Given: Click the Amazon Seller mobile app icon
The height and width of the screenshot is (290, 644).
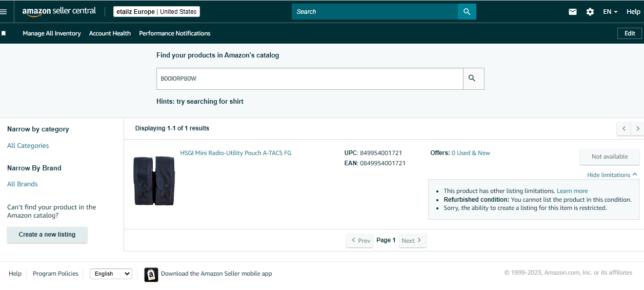Looking at the screenshot, I should coord(151,275).
